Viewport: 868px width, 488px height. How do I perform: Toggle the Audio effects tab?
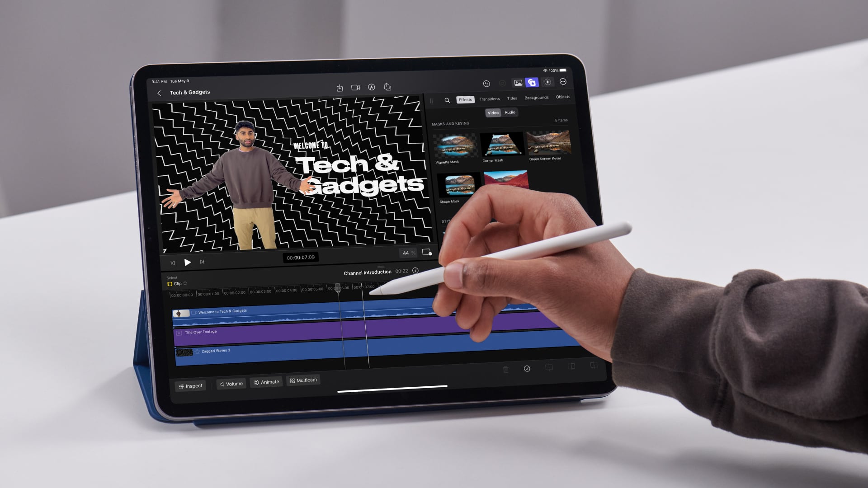510,112
